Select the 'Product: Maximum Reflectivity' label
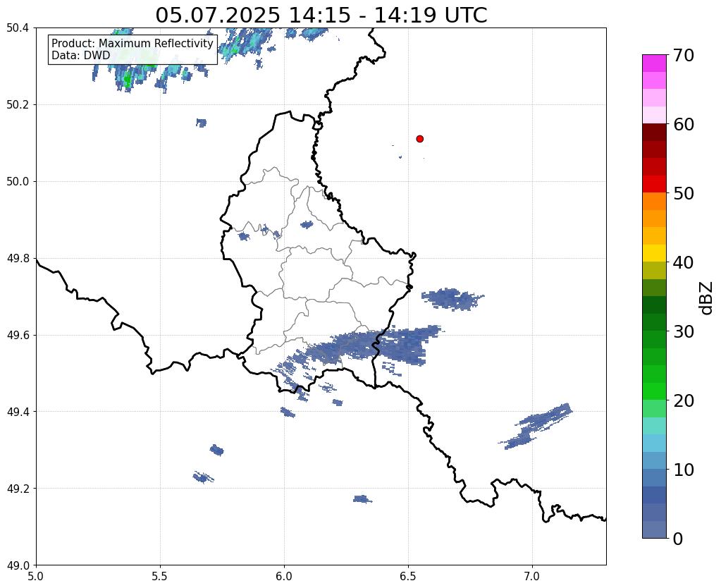Screen dimensions: 721x588 coord(133,43)
